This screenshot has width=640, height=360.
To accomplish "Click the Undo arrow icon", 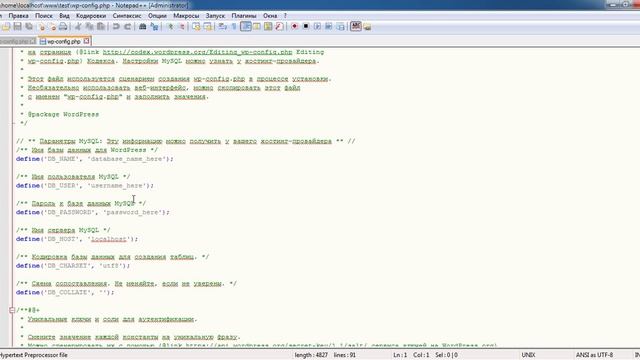I will (x=116, y=27).
